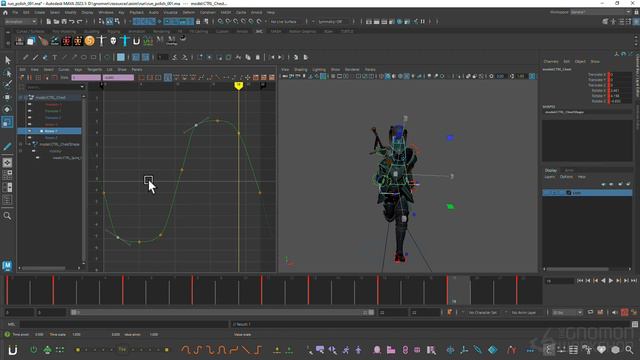Click the Graph Editor Stats frame input field
Screen dimensions: 640x360
pos(86,77)
